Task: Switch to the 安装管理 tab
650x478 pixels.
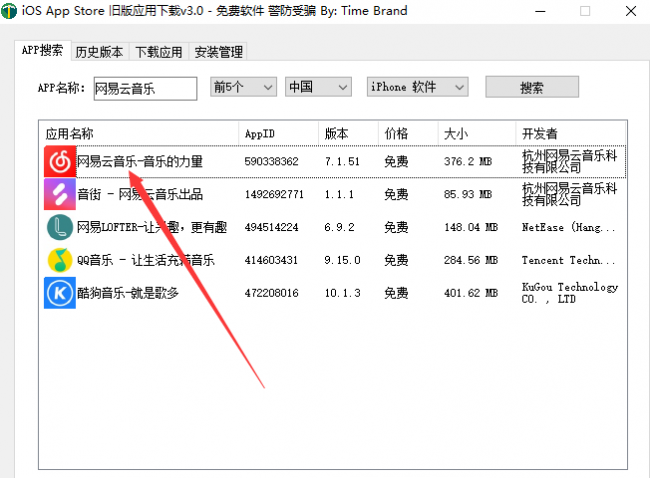Action: point(218,52)
